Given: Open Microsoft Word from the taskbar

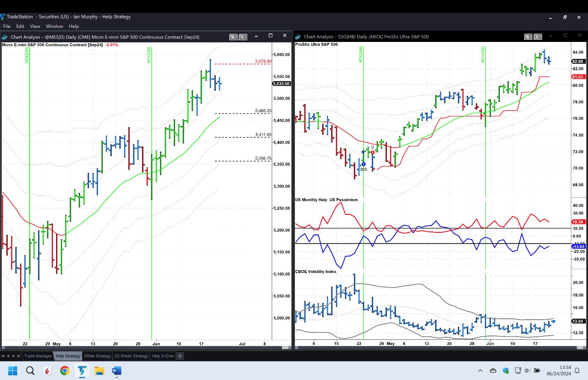Looking at the screenshot, I should click(116, 371).
